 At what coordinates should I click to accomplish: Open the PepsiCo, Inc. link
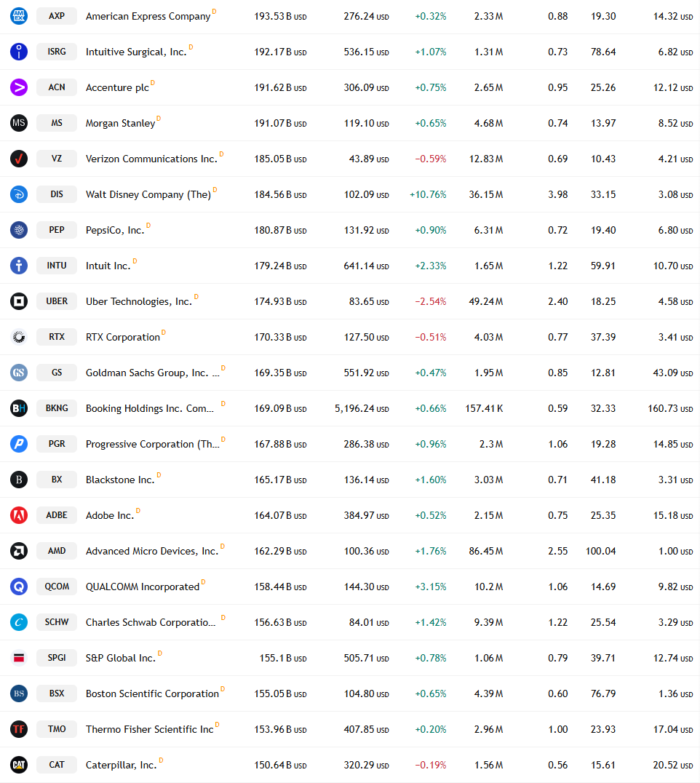pos(115,230)
